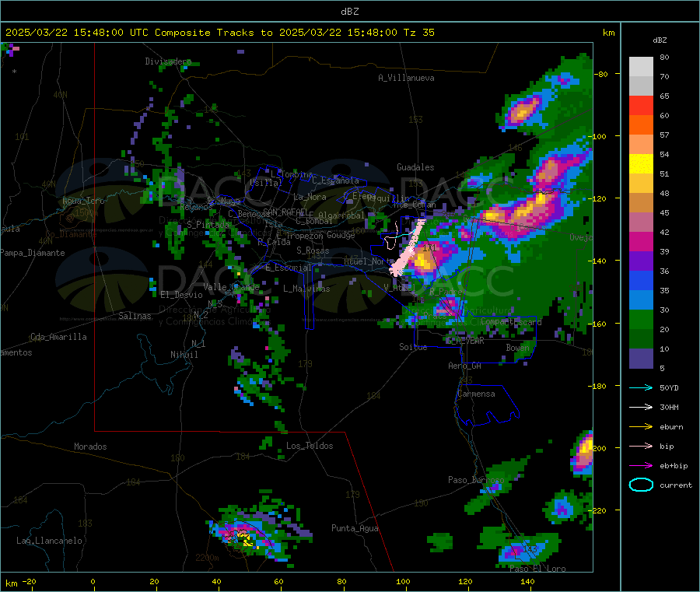Click the 'bip' legend label
Screen dimensions: 700x592
pos(667,447)
